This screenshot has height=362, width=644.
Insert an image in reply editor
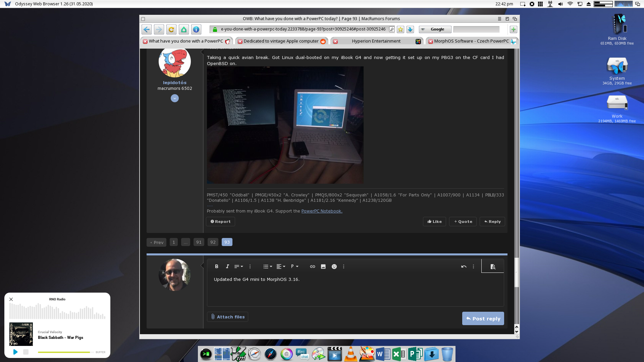323,266
